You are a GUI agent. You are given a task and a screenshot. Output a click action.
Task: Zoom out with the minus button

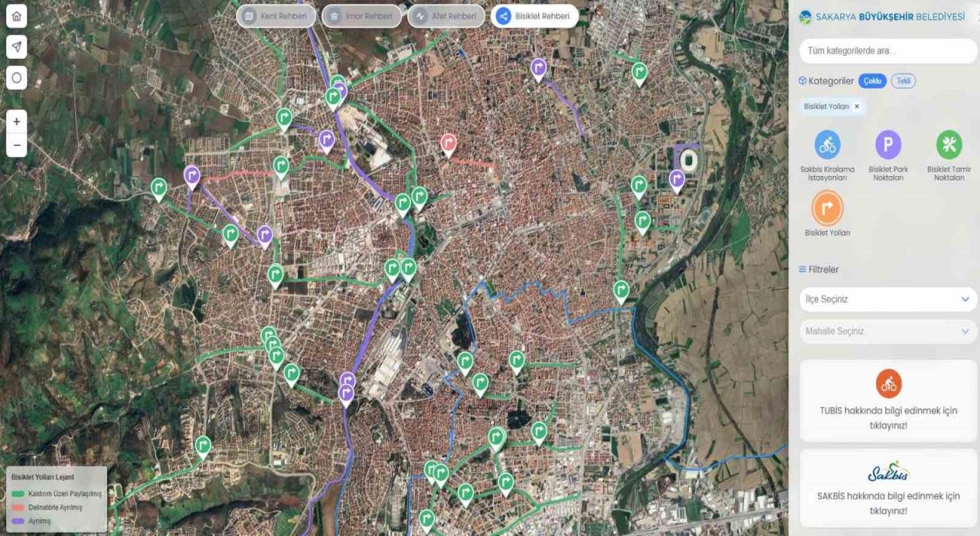click(17, 145)
